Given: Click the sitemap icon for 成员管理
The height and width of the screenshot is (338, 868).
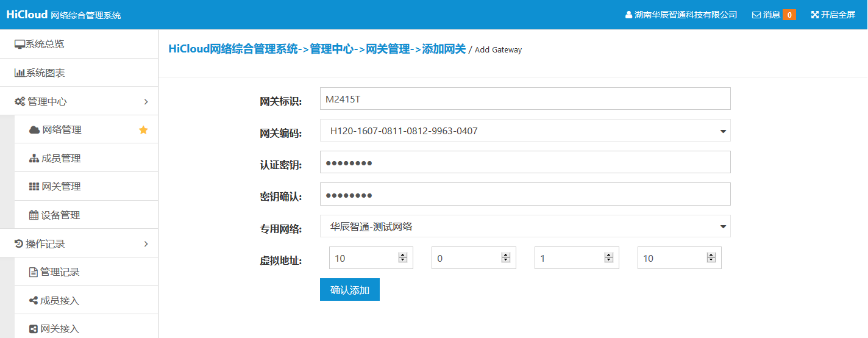Looking at the screenshot, I should (x=34, y=159).
